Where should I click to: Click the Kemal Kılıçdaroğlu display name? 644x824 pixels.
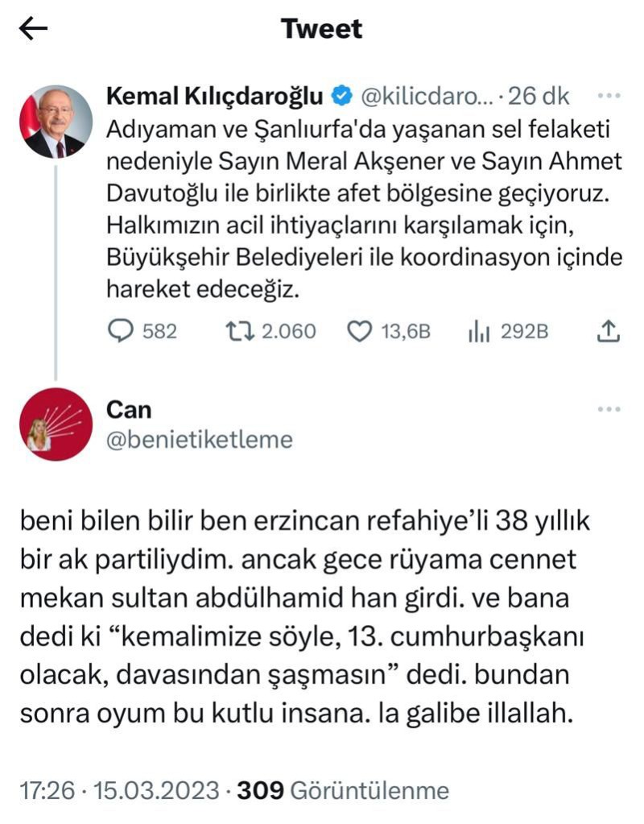pos(215,97)
